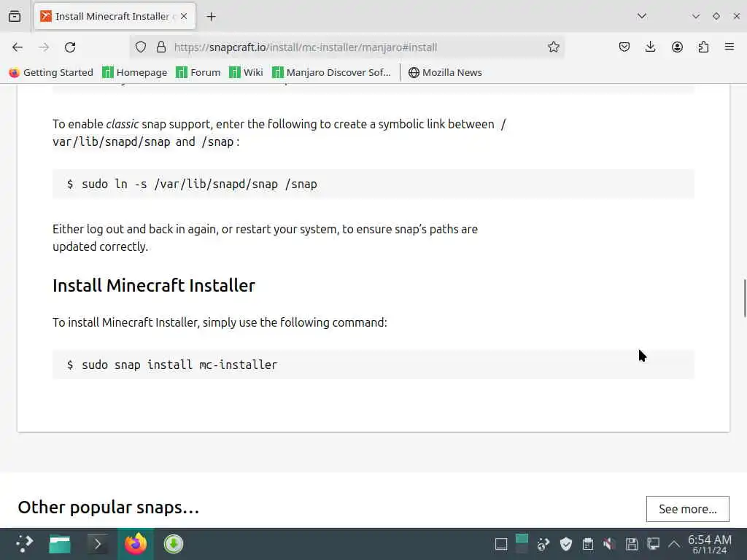Open the updates tray icon

[543, 544]
